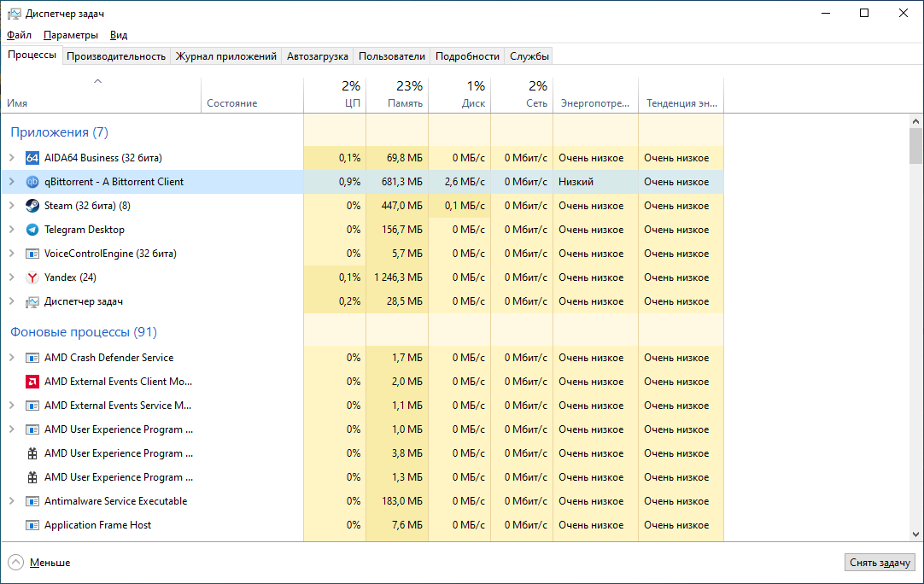The image size is (924, 584).
Task: Click the Antimalware Service Executable icon
Action: (32, 501)
